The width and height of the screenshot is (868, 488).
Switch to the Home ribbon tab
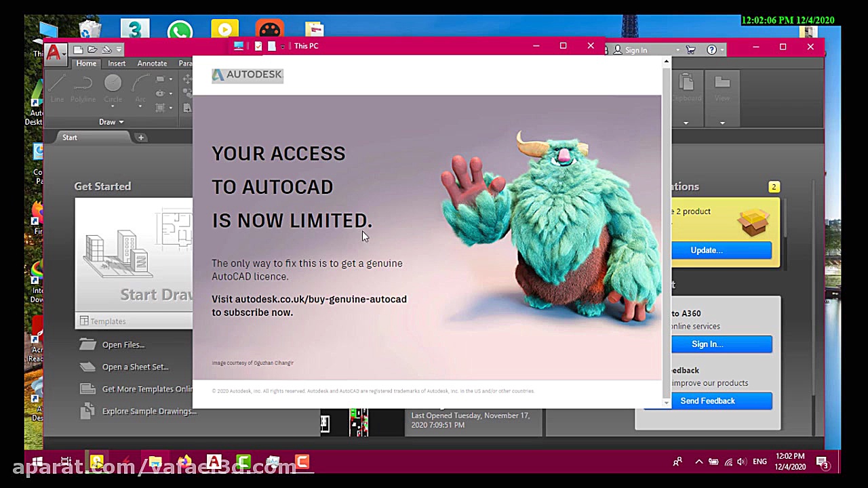(86, 63)
